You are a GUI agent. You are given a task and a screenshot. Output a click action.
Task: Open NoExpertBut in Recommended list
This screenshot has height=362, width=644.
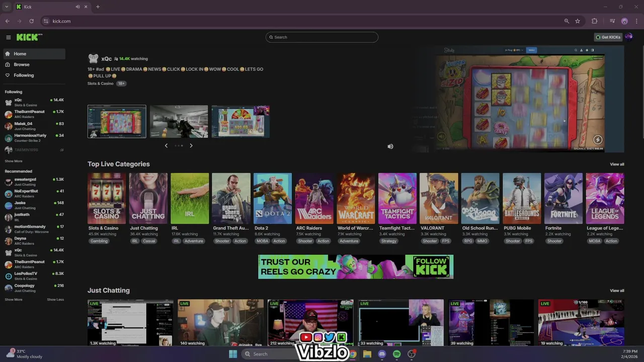(x=34, y=194)
